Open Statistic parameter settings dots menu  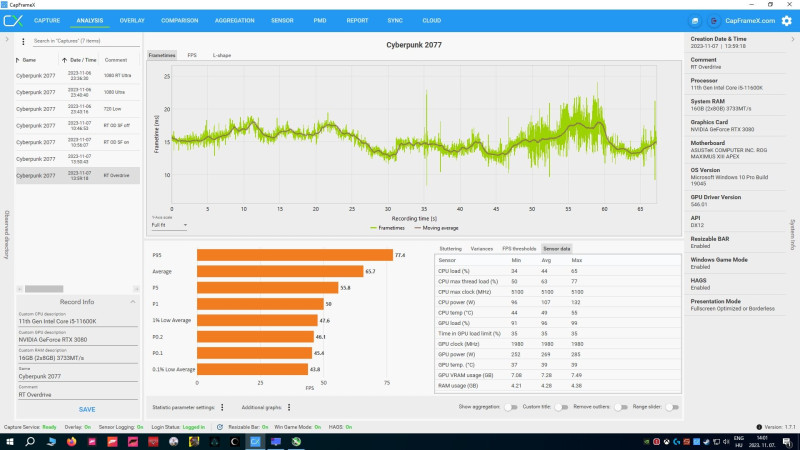coord(222,407)
